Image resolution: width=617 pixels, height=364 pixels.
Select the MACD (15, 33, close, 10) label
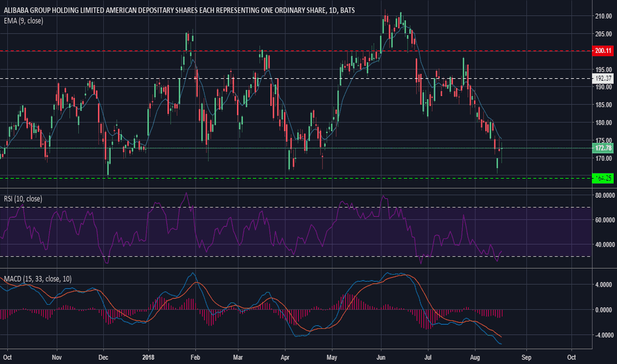[38, 279]
